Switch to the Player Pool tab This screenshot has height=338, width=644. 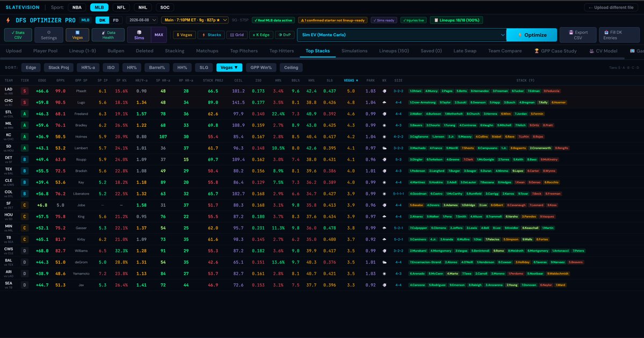[x=45, y=51]
